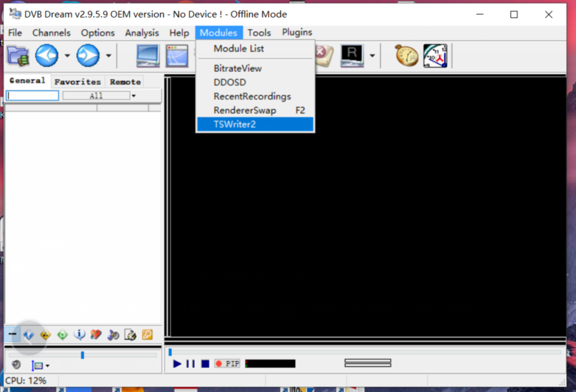Click the DVB Dream title bar app icon
This screenshot has width=576, height=392.
[15, 13]
